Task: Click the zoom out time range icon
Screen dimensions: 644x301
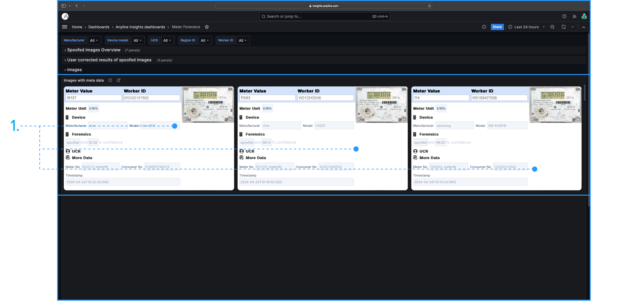Action: [x=552, y=27]
